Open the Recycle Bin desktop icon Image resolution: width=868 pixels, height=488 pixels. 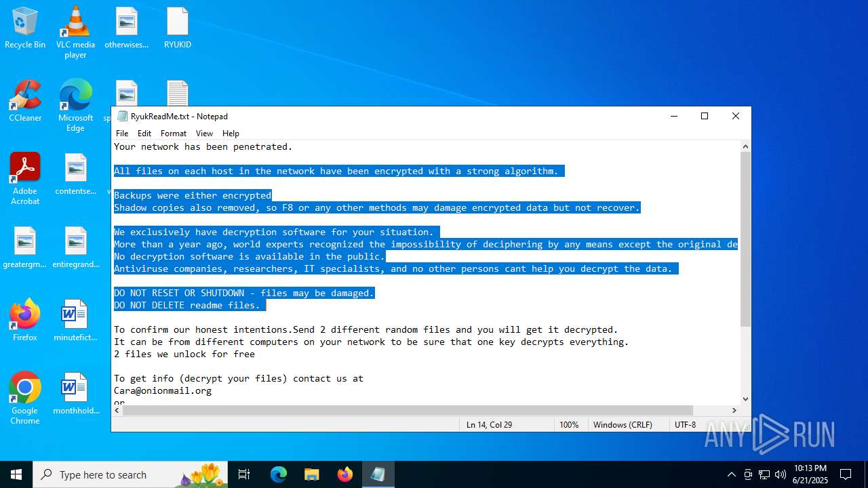[x=25, y=28]
